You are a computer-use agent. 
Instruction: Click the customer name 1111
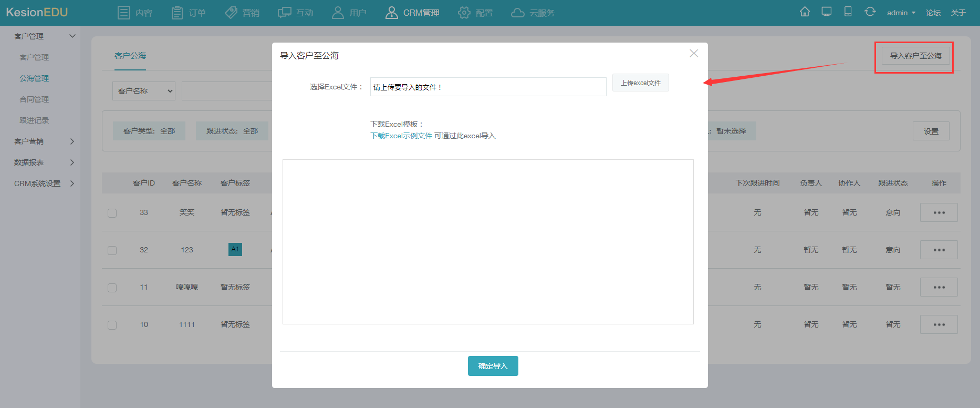point(187,324)
